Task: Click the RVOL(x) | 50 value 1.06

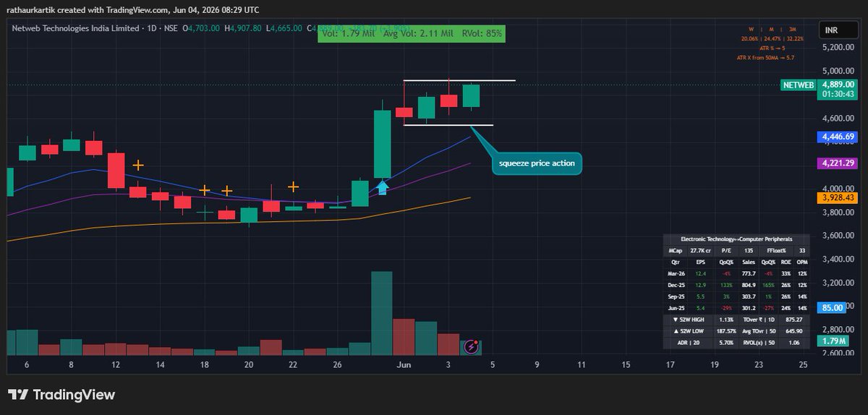Action: click(794, 343)
